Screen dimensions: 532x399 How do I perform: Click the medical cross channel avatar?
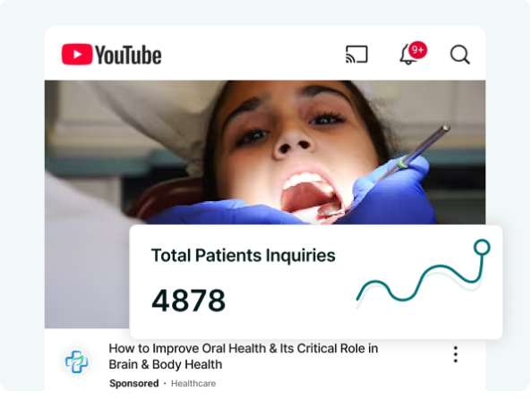pos(77,361)
